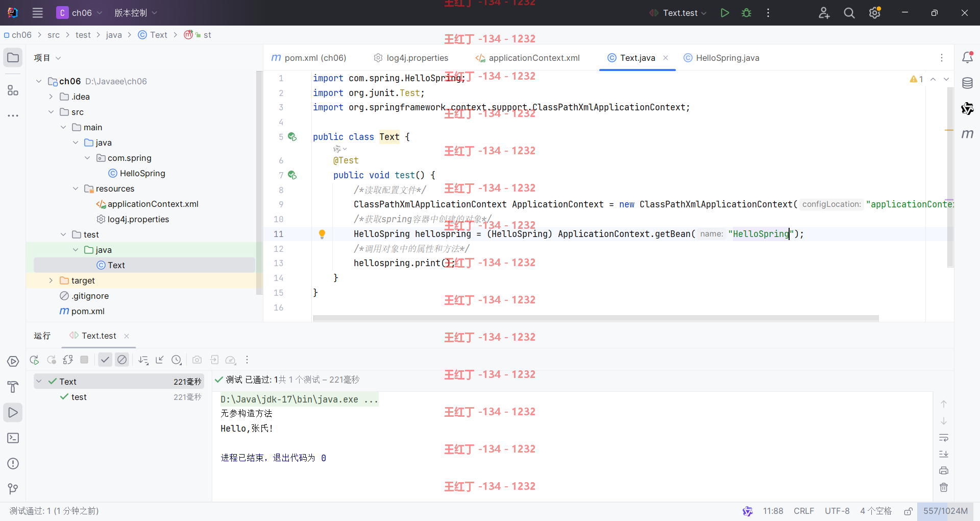Open the Problems tool window

13,464
